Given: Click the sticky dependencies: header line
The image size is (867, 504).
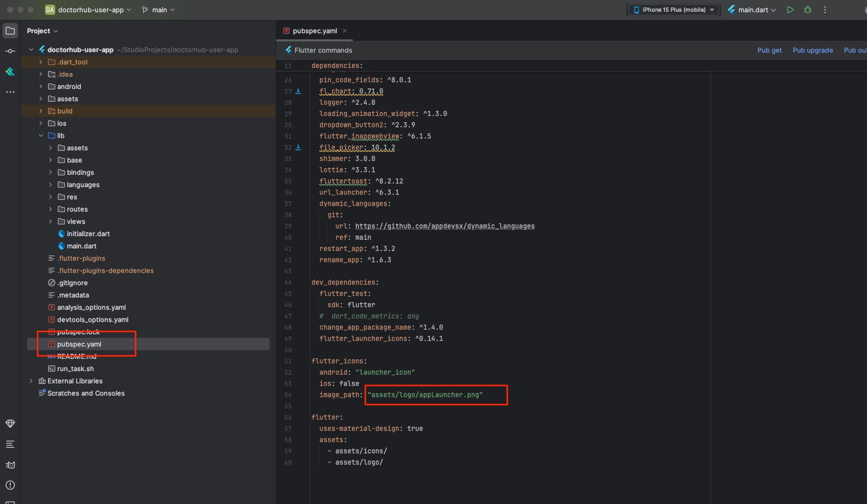Looking at the screenshot, I should [x=337, y=65].
